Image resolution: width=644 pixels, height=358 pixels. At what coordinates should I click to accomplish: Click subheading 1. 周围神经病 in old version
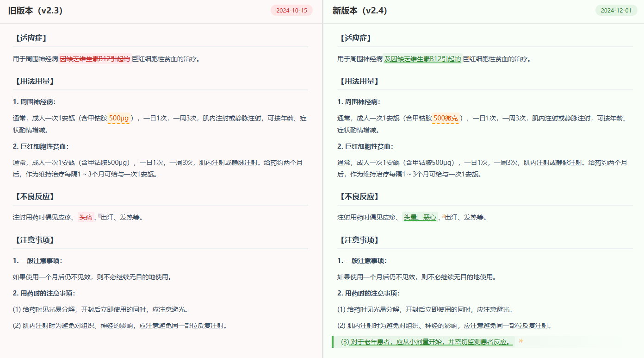pyautogui.click(x=34, y=102)
